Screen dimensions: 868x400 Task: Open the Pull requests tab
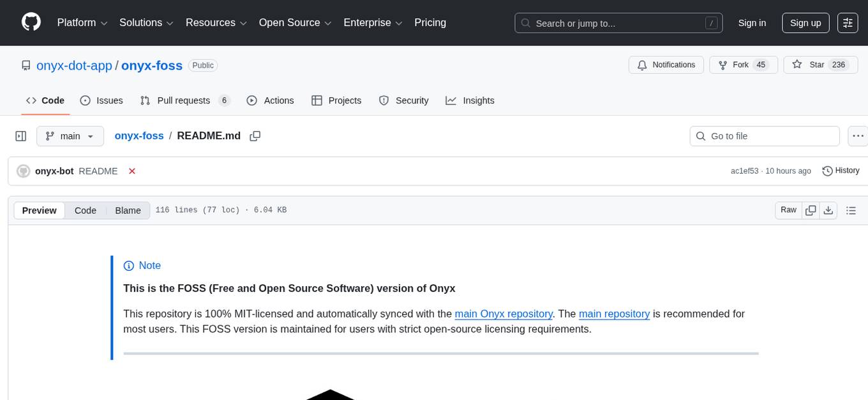click(x=183, y=100)
